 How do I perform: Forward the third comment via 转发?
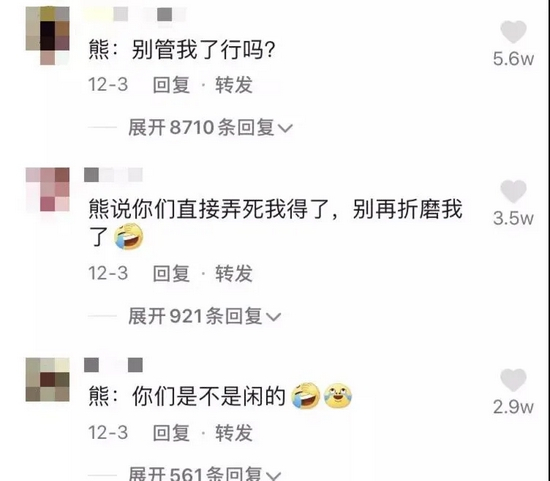pyautogui.click(x=234, y=432)
